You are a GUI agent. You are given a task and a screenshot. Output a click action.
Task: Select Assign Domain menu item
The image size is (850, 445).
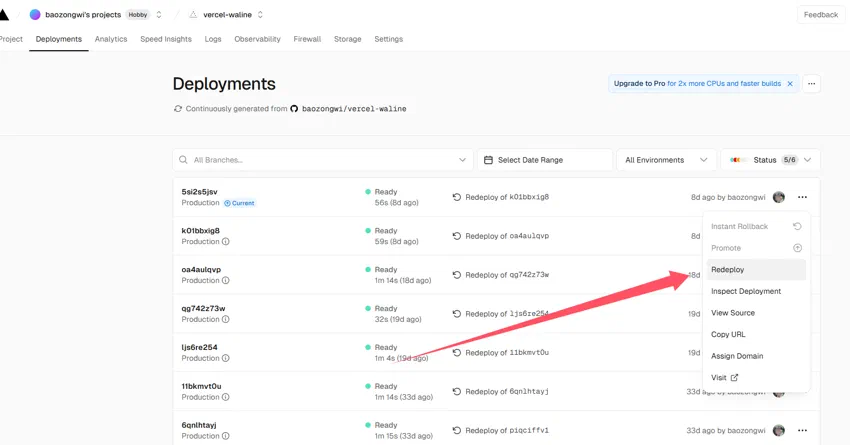[756, 356]
